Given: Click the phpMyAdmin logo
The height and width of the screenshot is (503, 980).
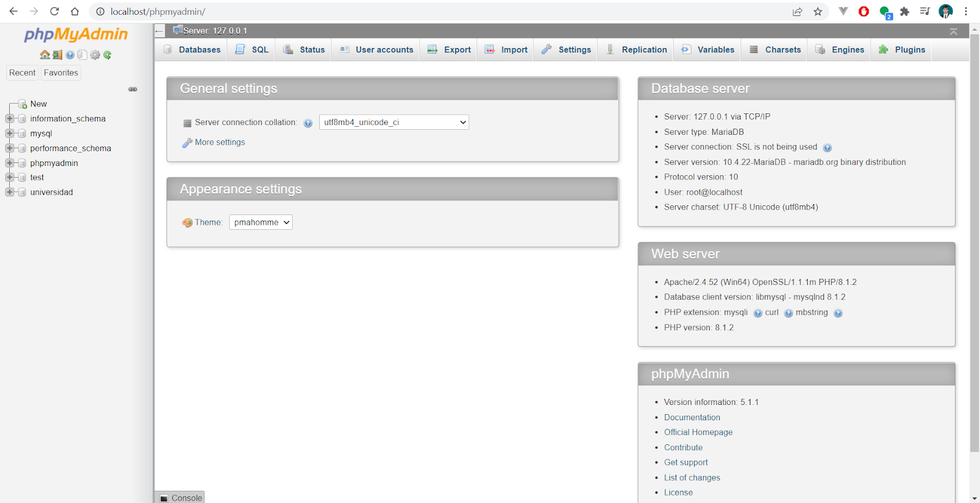Looking at the screenshot, I should click(x=76, y=34).
